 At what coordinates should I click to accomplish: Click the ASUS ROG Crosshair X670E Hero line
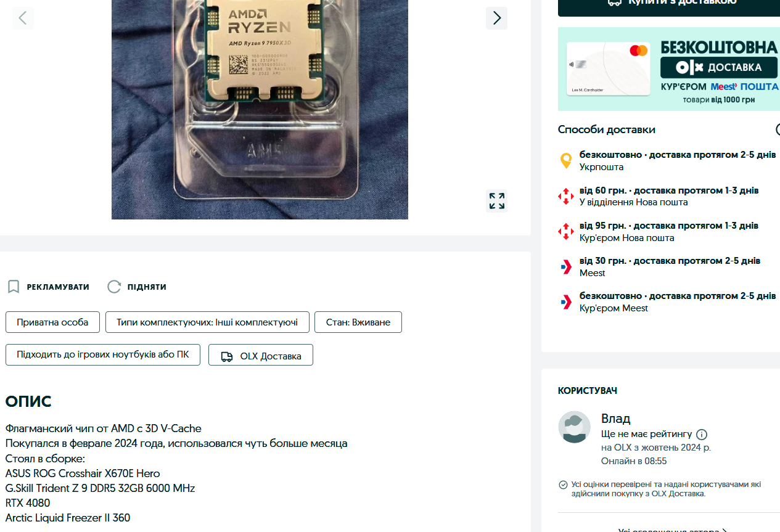(x=83, y=473)
